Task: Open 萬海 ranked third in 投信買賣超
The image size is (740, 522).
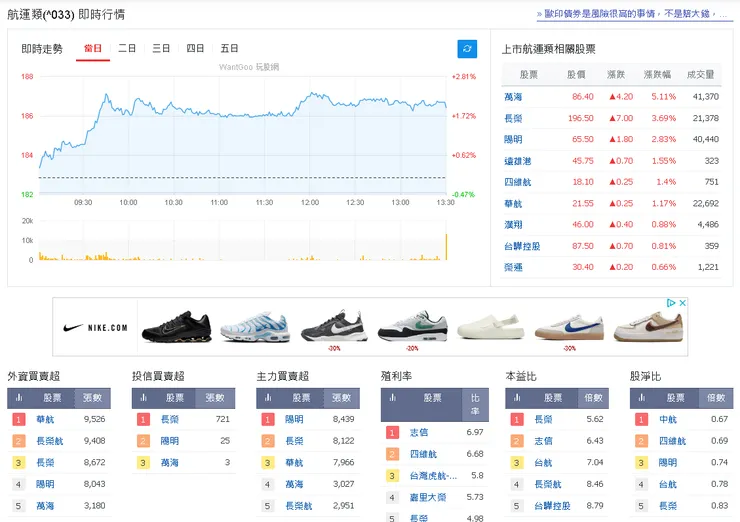Action: [170, 463]
